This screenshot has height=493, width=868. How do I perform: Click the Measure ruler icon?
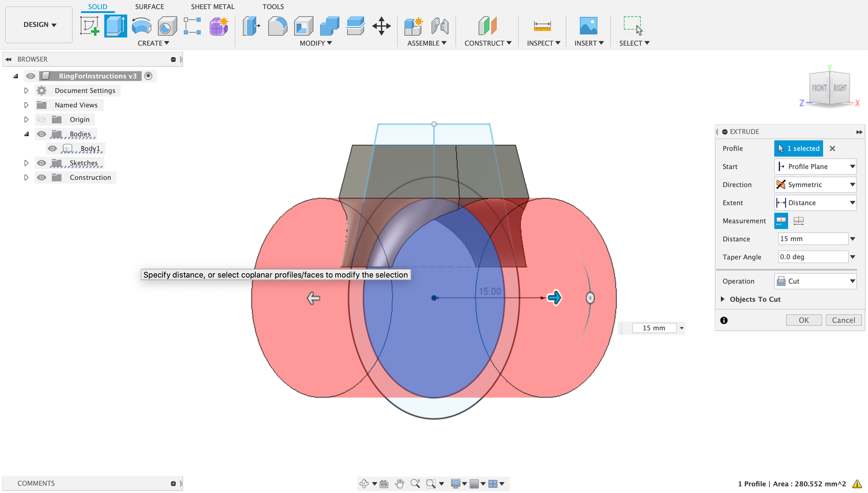click(x=542, y=26)
